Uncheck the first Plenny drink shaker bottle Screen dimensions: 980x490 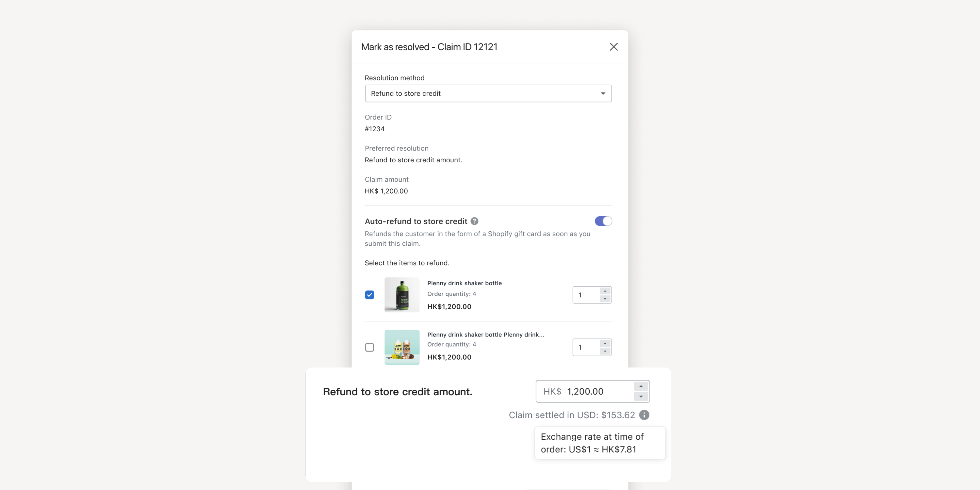click(x=369, y=295)
